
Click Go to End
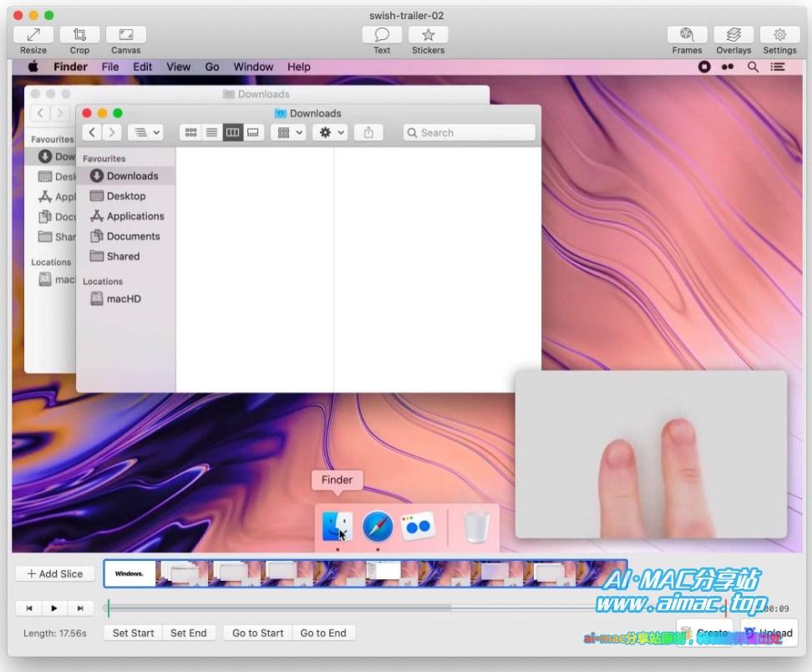tap(323, 633)
